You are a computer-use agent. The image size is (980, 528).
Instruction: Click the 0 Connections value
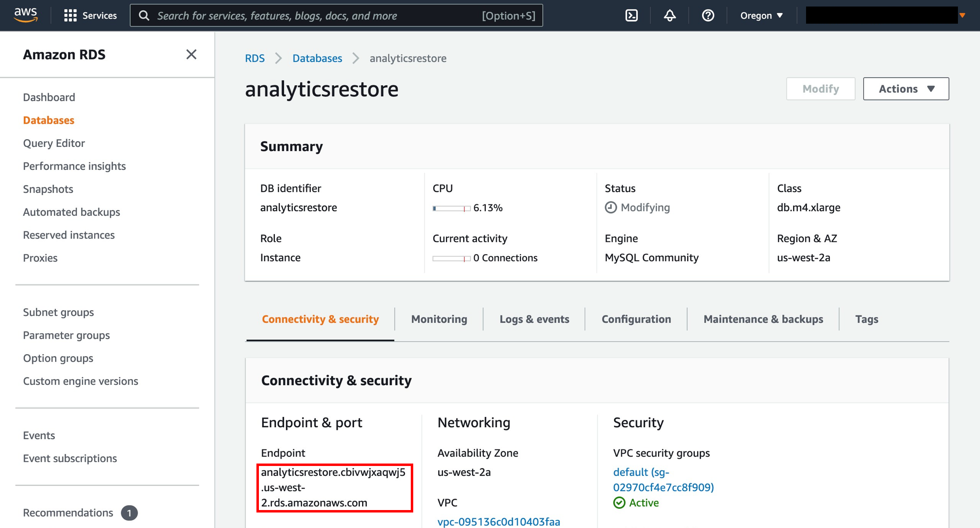[x=506, y=258]
